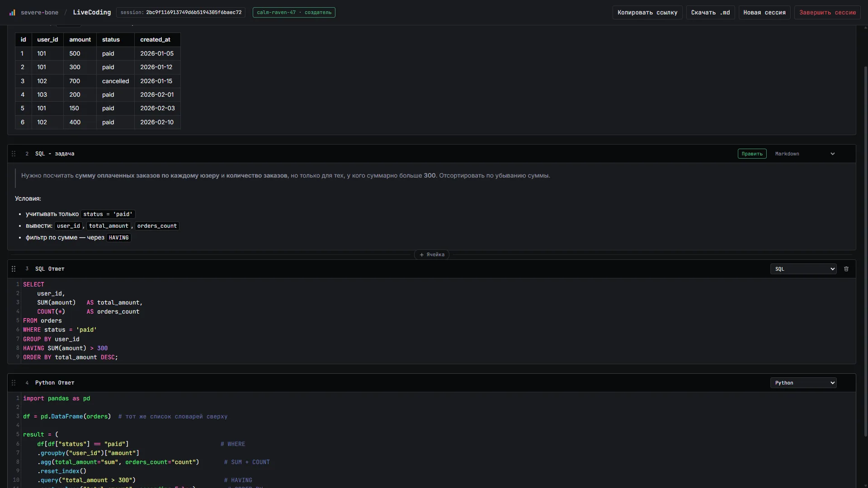The height and width of the screenshot is (488, 868).
Task: Click the user_id column header
Action: (47, 40)
